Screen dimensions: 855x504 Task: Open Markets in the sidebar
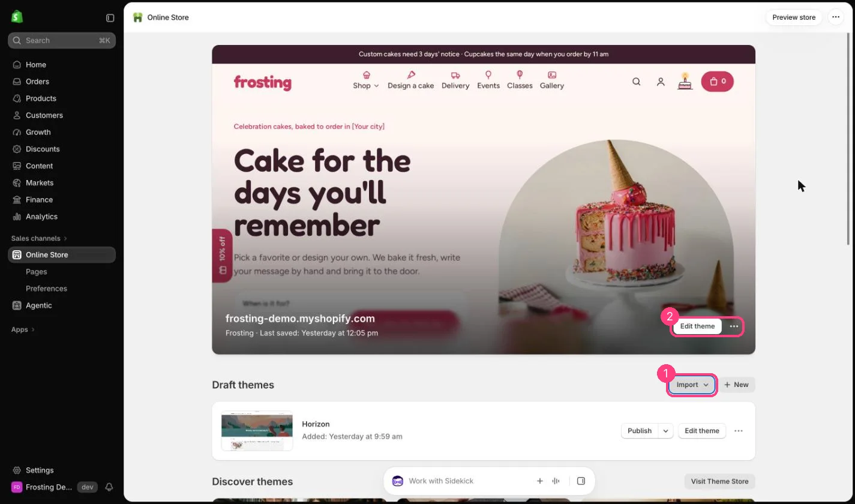point(62,182)
